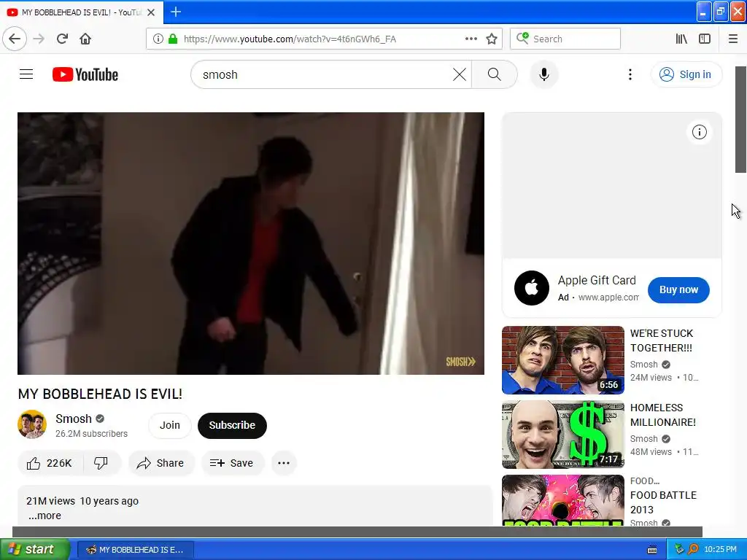Click FOOD BATTLE 2013 title
Screen dimensions: 747x560
pos(663,502)
